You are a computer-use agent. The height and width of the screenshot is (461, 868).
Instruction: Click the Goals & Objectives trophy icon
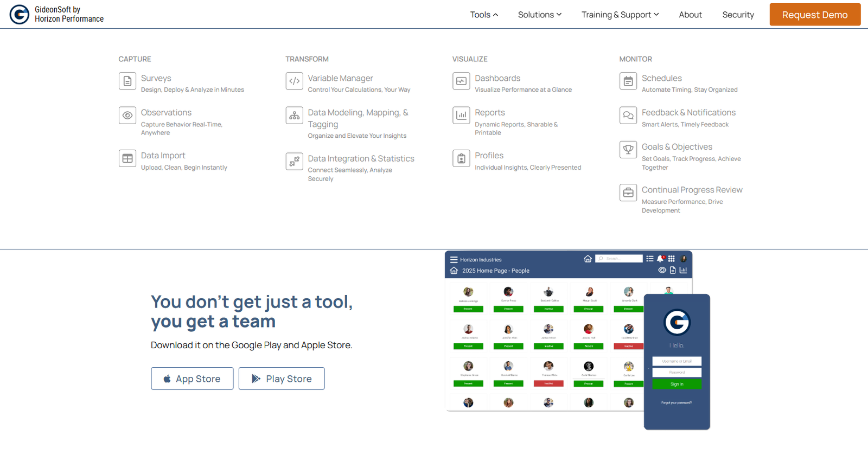coord(628,150)
